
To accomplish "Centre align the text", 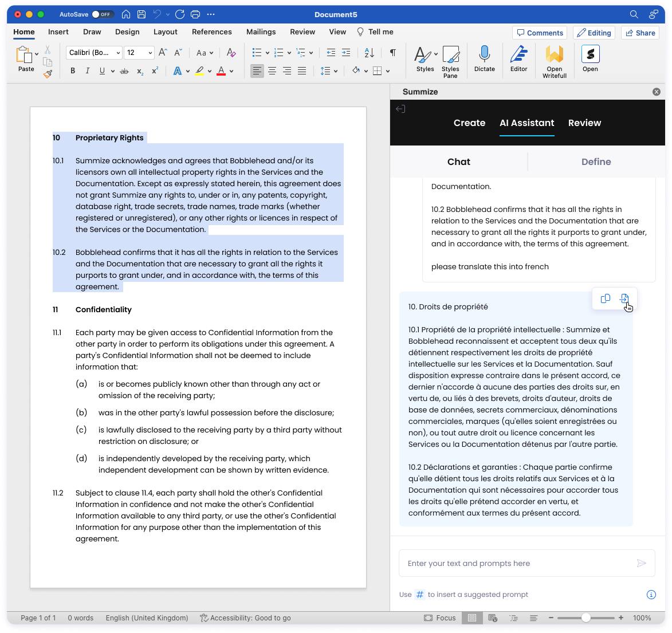I will pos(272,71).
